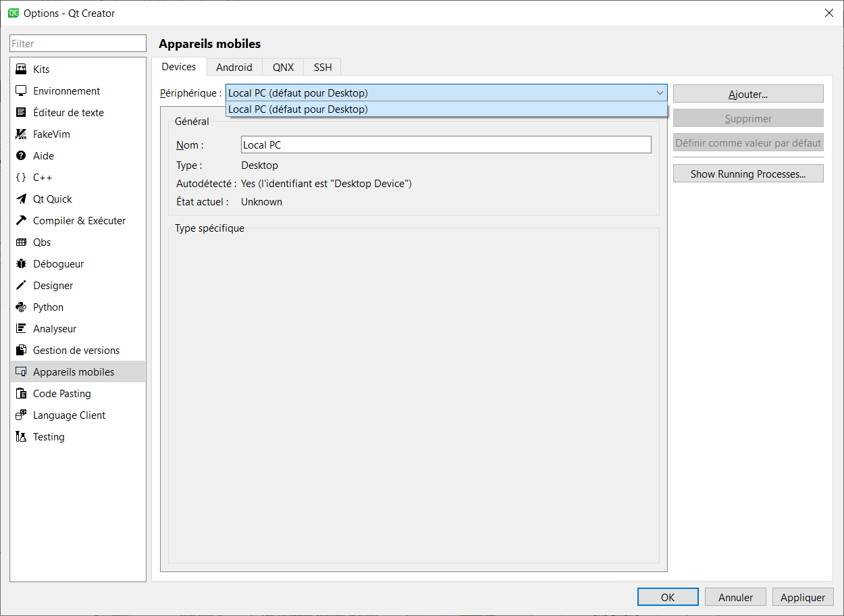
Task: Click the Supprimer button
Action: 748,118
